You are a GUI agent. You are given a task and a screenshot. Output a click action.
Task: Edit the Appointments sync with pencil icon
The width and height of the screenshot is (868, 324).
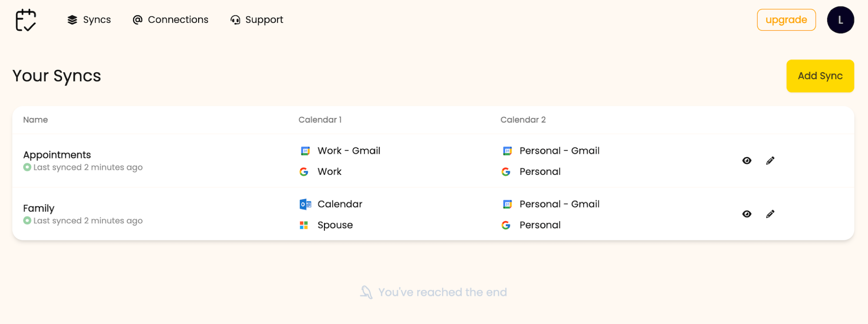click(770, 161)
